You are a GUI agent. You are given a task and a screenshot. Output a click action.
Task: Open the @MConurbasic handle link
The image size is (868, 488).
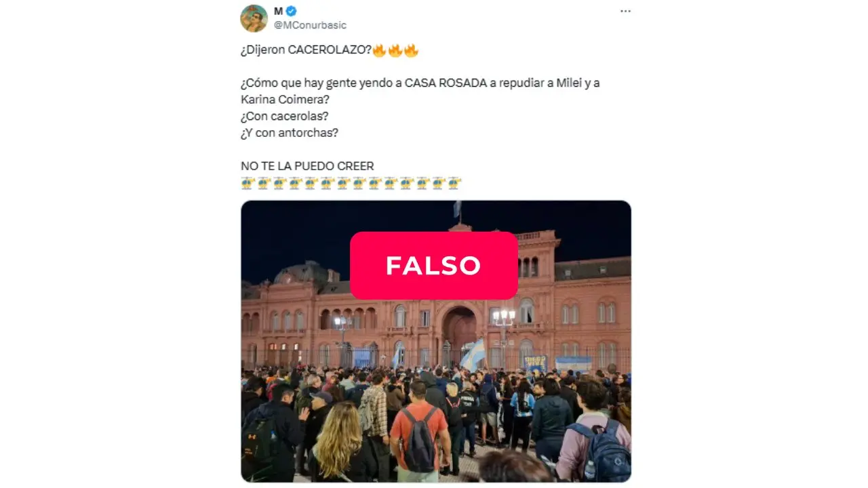point(310,25)
